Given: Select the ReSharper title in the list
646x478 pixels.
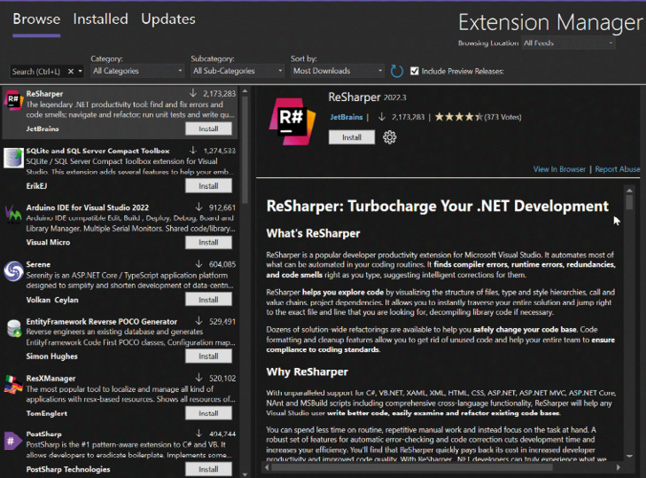Looking at the screenshot, I should (44, 94).
